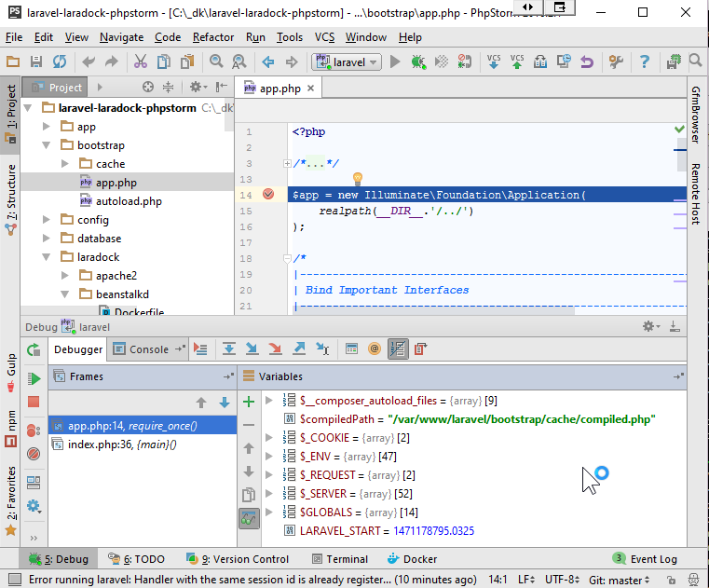Click Undo arrow in toolbar
Image resolution: width=709 pixels, height=588 pixels.
pos(89,62)
